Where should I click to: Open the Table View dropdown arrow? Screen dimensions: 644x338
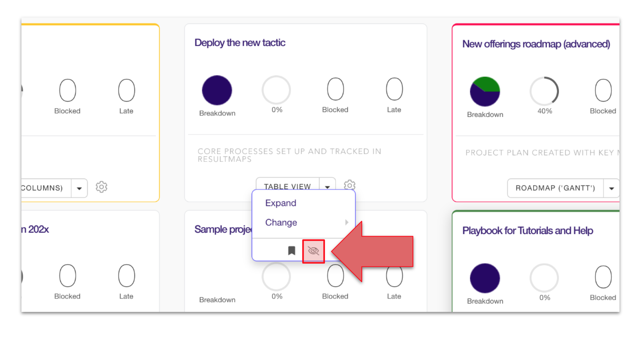[327, 187]
